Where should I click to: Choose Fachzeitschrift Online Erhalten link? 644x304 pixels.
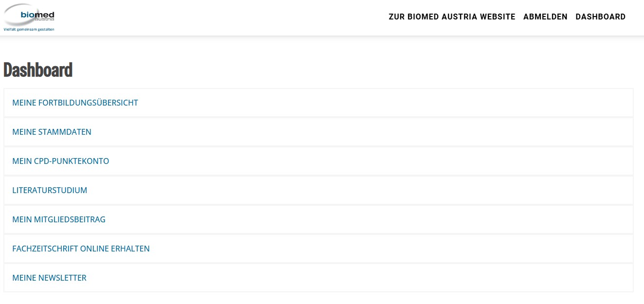click(x=81, y=249)
